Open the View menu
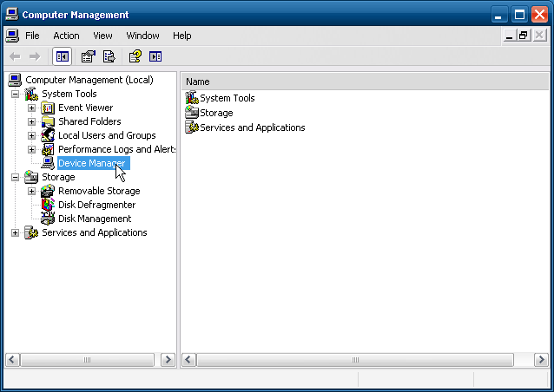554x392 pixels. [102, 36]
